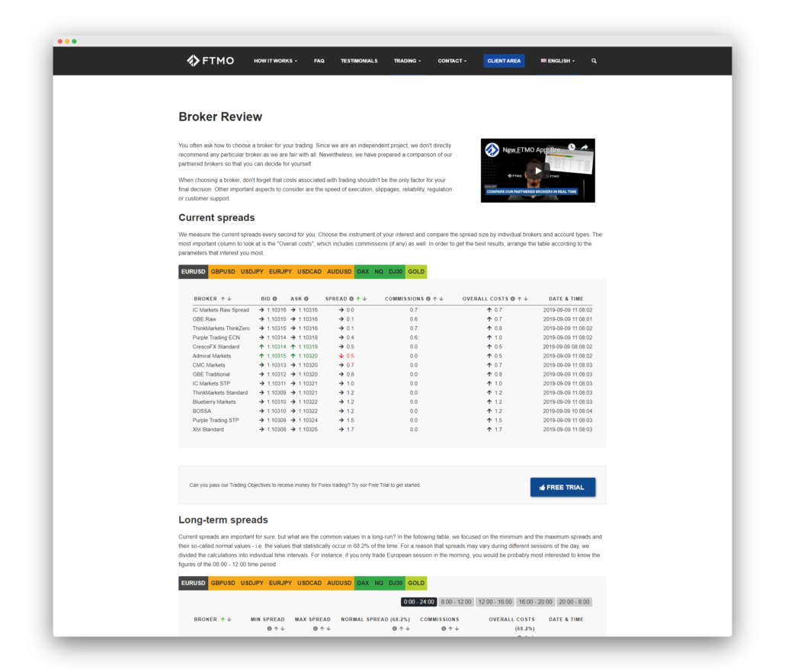Click the COMMISSIONS info icon in Current spreads

click(428, 299)
